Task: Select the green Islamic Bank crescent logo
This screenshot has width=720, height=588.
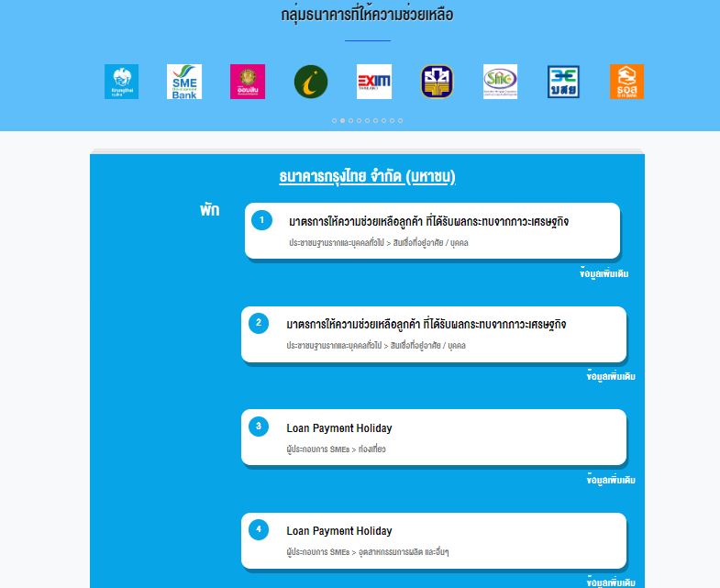Action: (x=311, y=82)
